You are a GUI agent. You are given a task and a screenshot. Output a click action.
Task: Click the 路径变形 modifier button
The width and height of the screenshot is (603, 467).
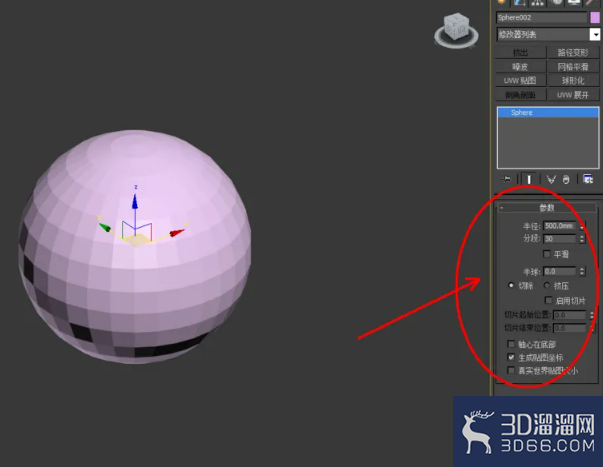pyautogui.click(x=573, y=52)
